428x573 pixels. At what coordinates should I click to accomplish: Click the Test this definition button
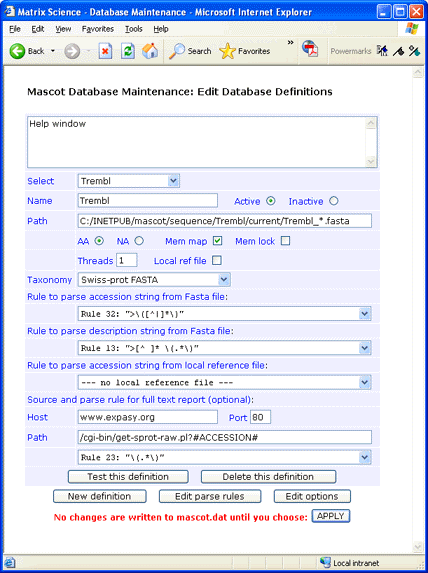128,477
